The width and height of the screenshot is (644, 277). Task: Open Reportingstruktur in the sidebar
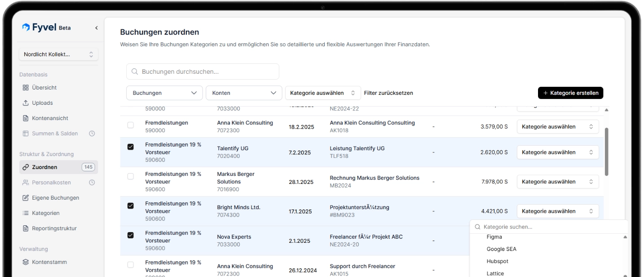pos(58,228)
